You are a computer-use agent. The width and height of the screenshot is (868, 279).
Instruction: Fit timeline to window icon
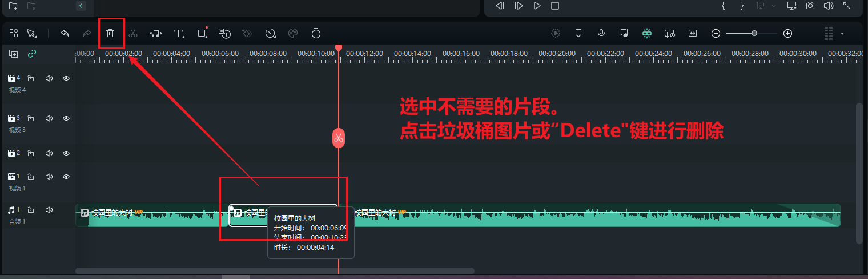coord(693,34)
